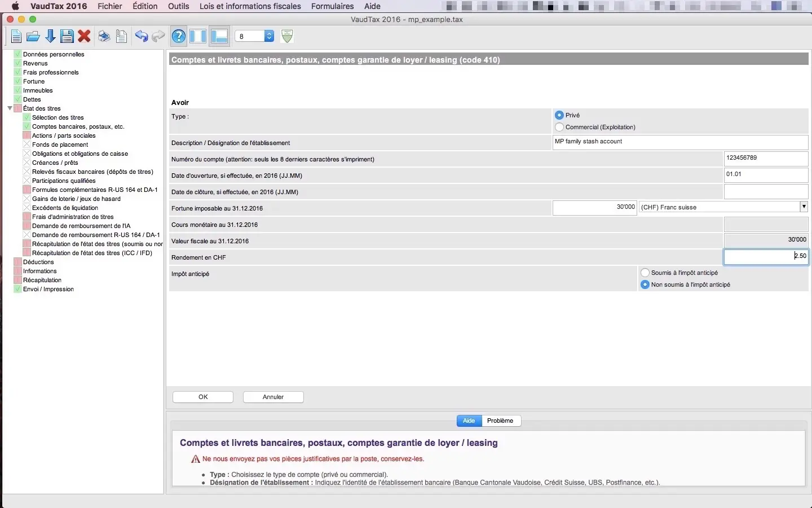Click the New document toolbar icon

pos(16,37)
